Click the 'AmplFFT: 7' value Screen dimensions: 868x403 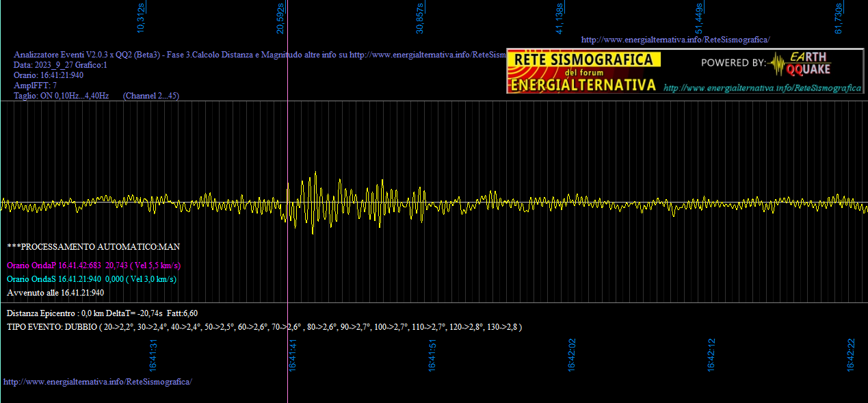point(36,86)
